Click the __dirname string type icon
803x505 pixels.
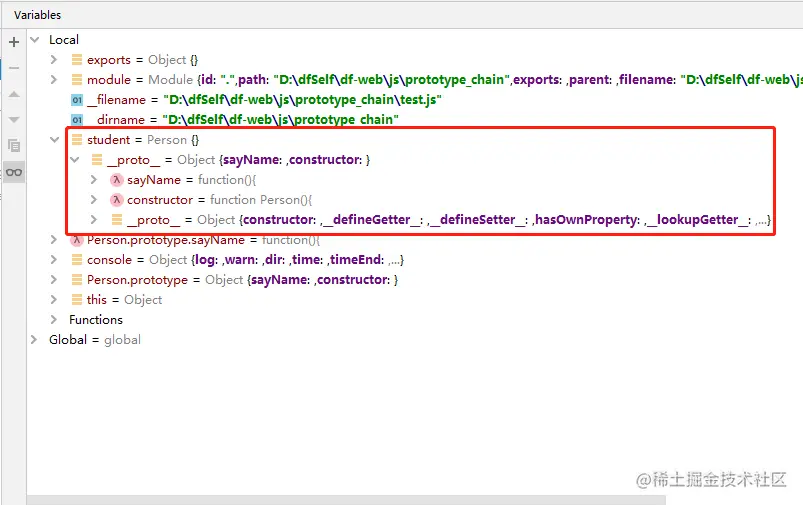(x=77, y=120)
